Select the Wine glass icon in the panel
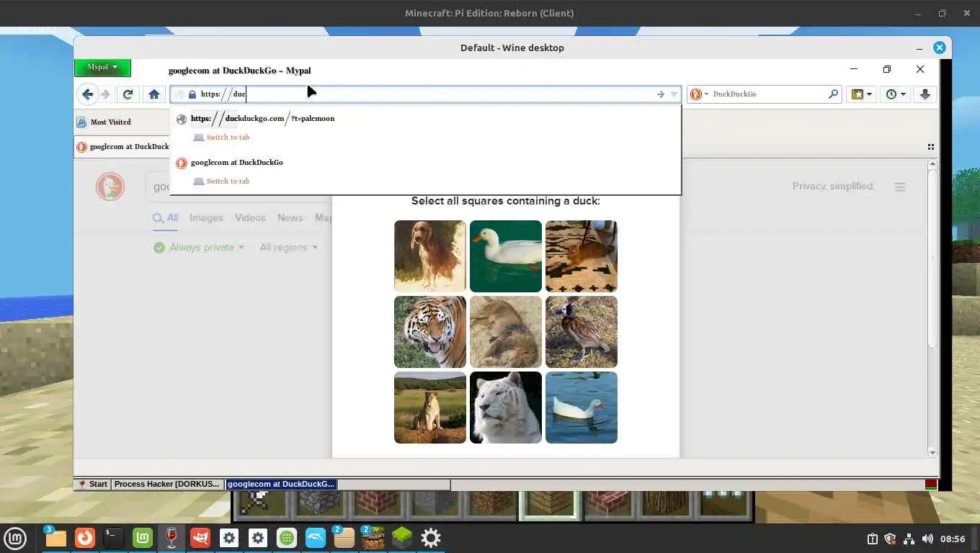 pyautogui.click(x=171, y=538)
